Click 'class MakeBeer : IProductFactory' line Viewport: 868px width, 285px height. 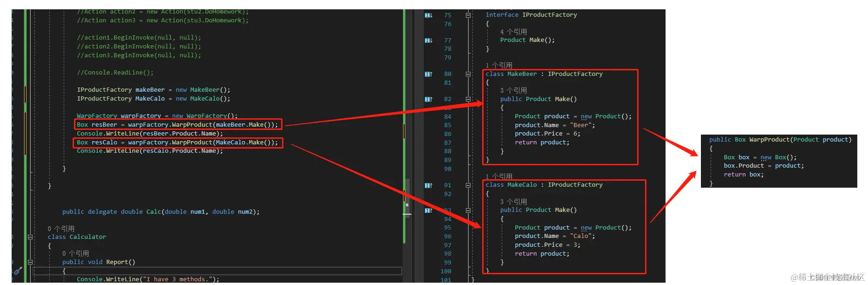544,74
